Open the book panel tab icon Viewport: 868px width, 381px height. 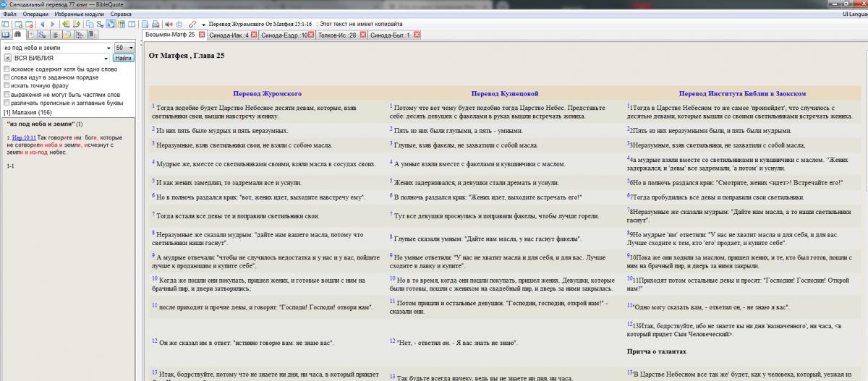[7, 35]
